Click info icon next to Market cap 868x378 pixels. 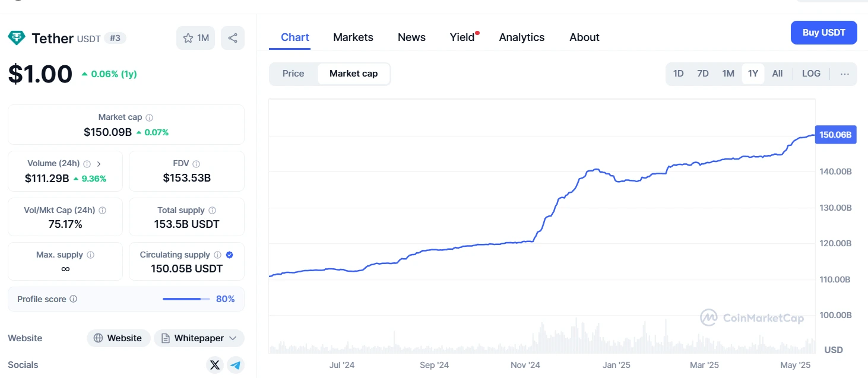point(150,117)
